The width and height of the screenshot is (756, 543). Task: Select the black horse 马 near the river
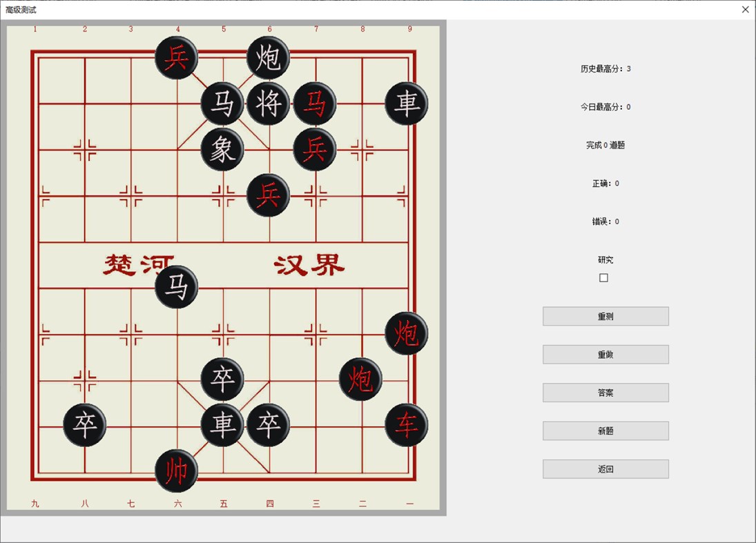tap(176, 286)
